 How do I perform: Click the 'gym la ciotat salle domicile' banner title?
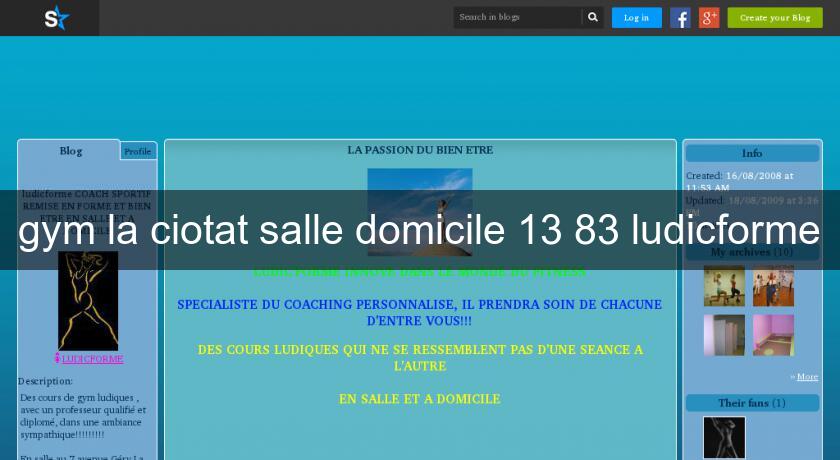(419, 230)
